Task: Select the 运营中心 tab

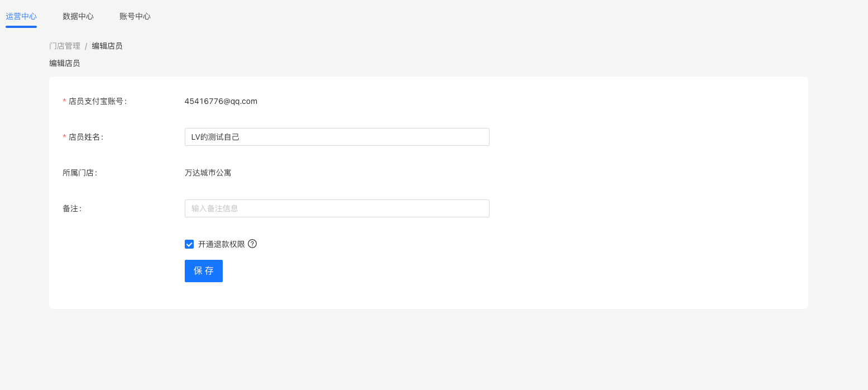Action: pos(21,16)
